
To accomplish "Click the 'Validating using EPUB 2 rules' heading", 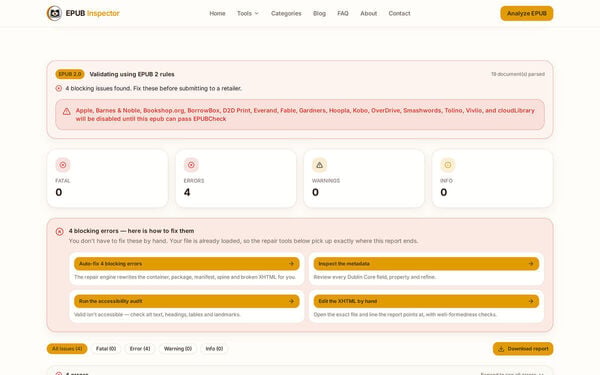I will [x=132, y=74].
